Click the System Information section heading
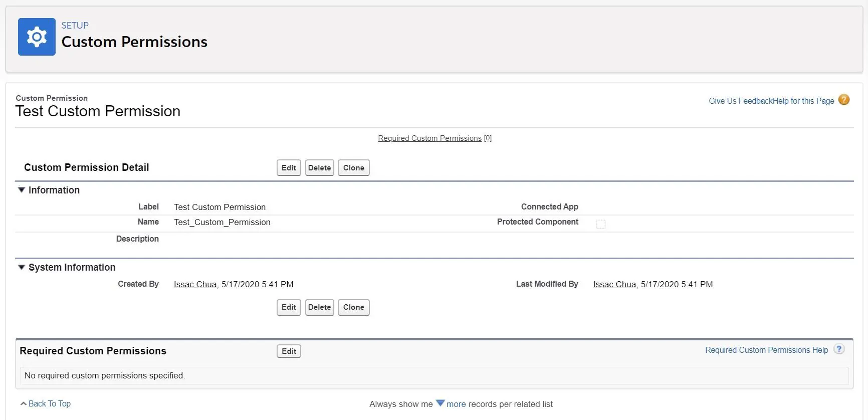 (x=72, y=267)
